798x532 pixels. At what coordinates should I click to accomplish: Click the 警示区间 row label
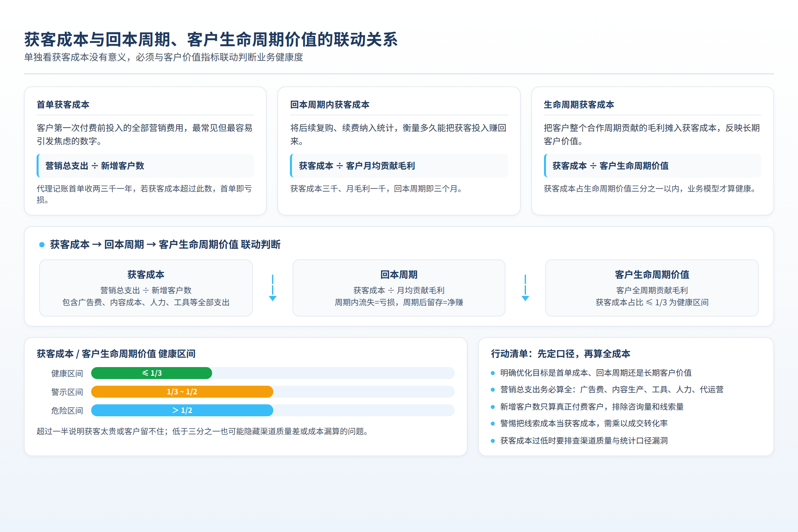[x=67, y=392]
